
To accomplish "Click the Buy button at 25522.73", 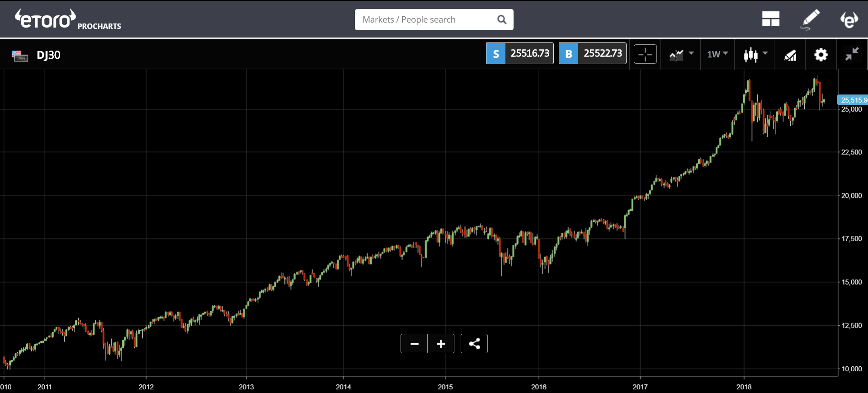I will [593, 53].
